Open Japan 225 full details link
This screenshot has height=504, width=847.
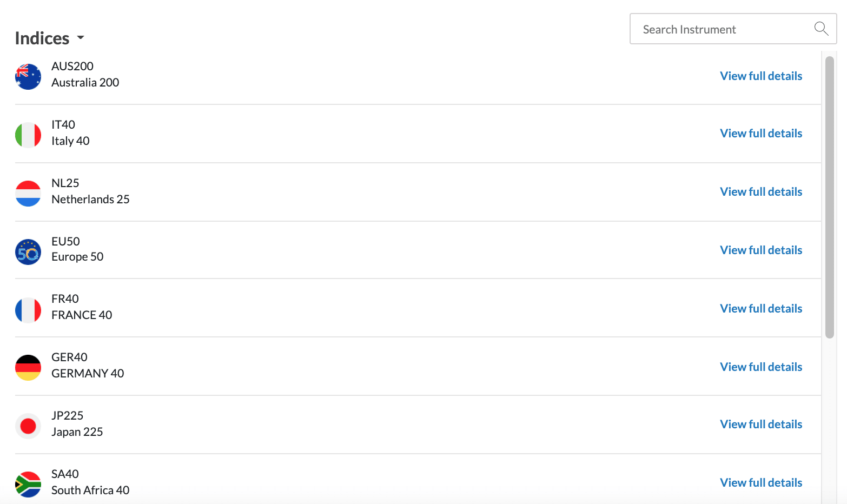(x=761, y=425)
